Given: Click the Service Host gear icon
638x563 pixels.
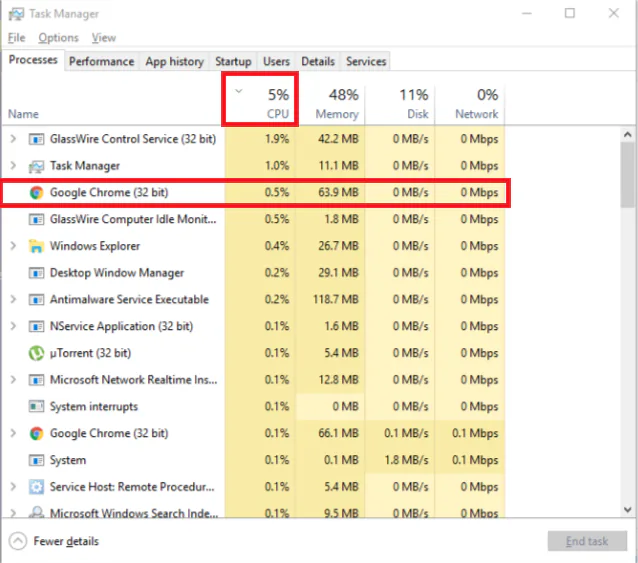Looking at the screenshot, I should 36,487.
